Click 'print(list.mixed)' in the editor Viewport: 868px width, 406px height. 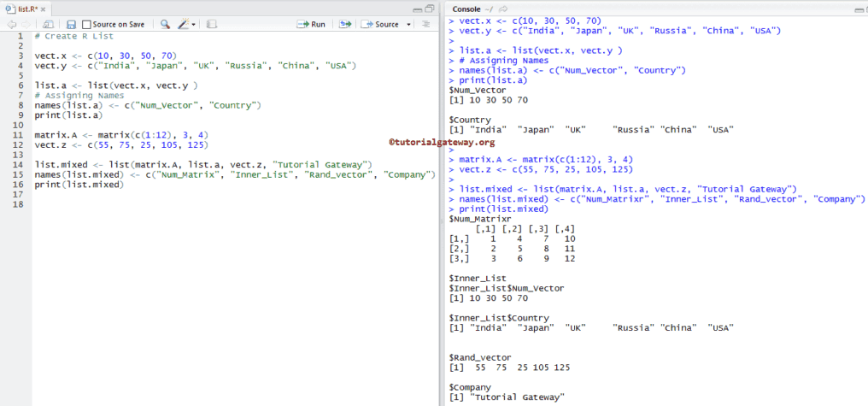point(79,185)
